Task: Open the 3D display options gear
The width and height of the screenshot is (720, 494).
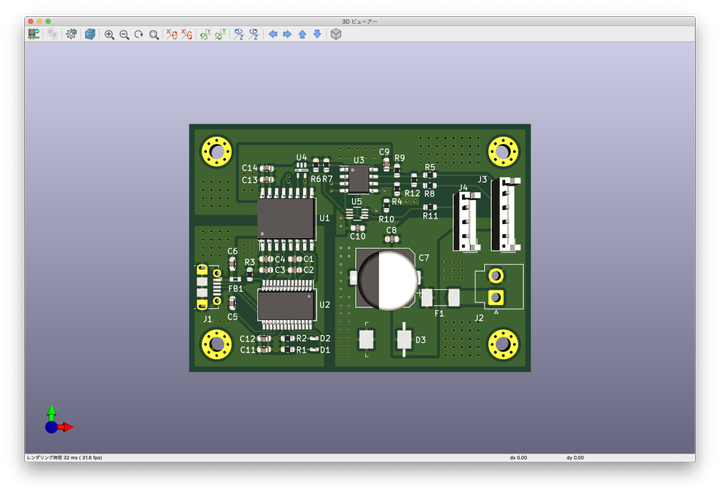Action: [71, 34]
